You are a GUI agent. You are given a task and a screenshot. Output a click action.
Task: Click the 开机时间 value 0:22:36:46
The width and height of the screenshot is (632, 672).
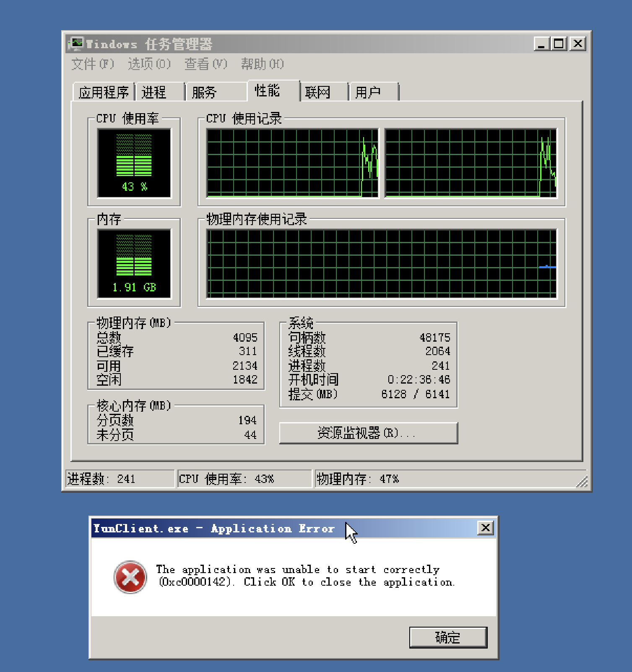419,379
